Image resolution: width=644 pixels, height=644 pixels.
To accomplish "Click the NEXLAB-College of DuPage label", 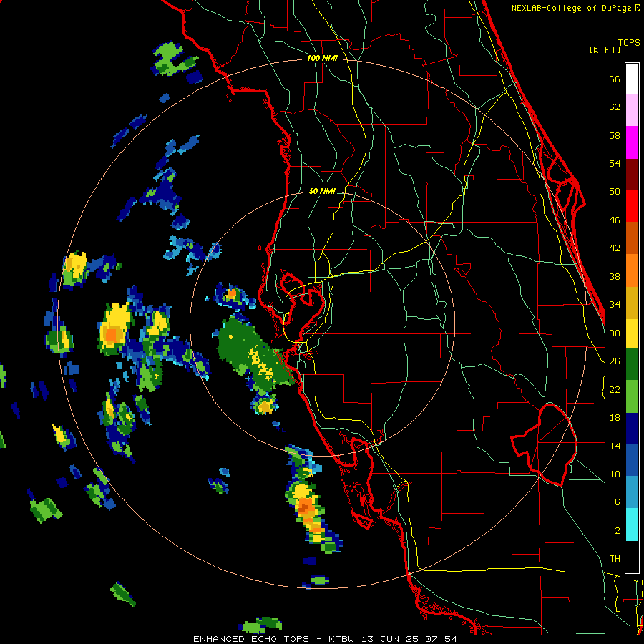I will pos(572,8).
